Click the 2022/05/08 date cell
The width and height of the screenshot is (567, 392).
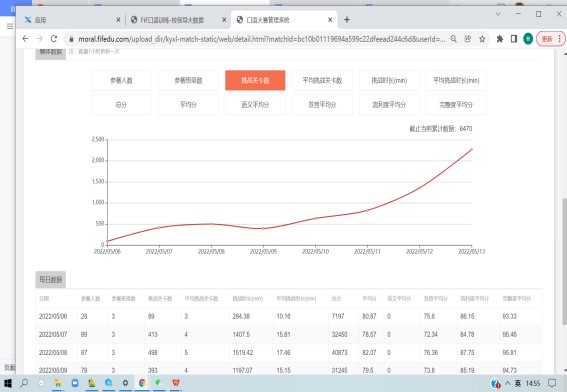tap(53, 353)
